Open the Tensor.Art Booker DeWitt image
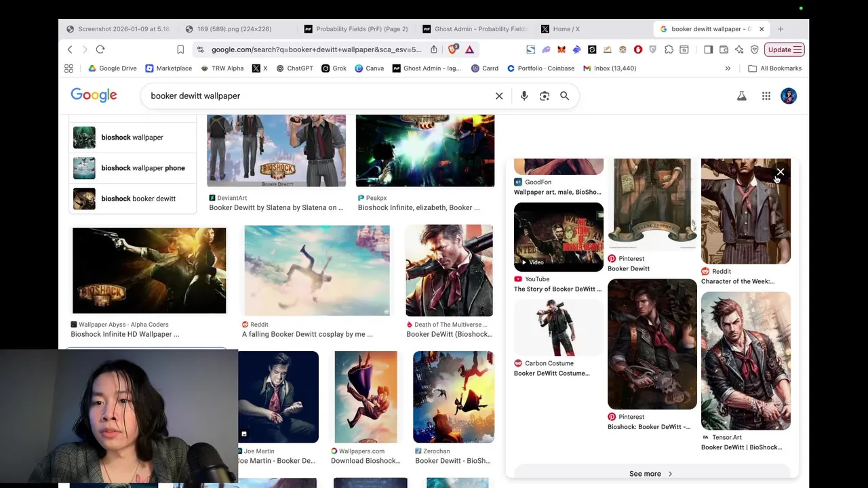 [746, 361]
